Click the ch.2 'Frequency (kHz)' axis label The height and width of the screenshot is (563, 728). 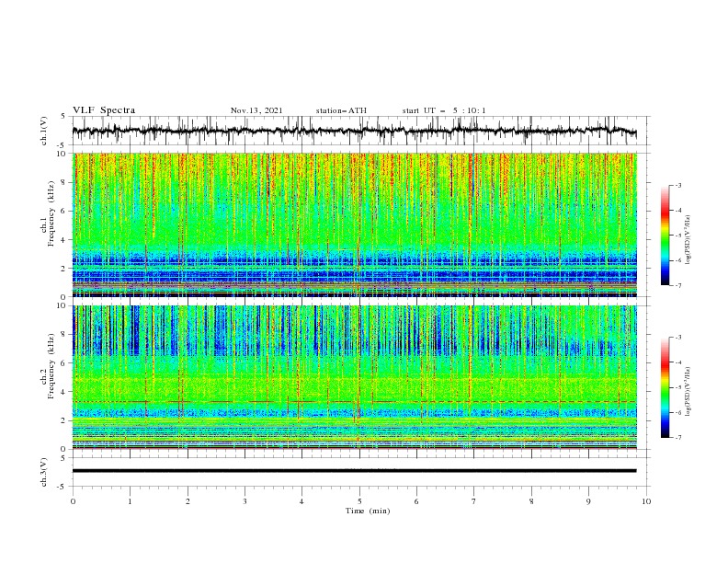click(51, 366)
